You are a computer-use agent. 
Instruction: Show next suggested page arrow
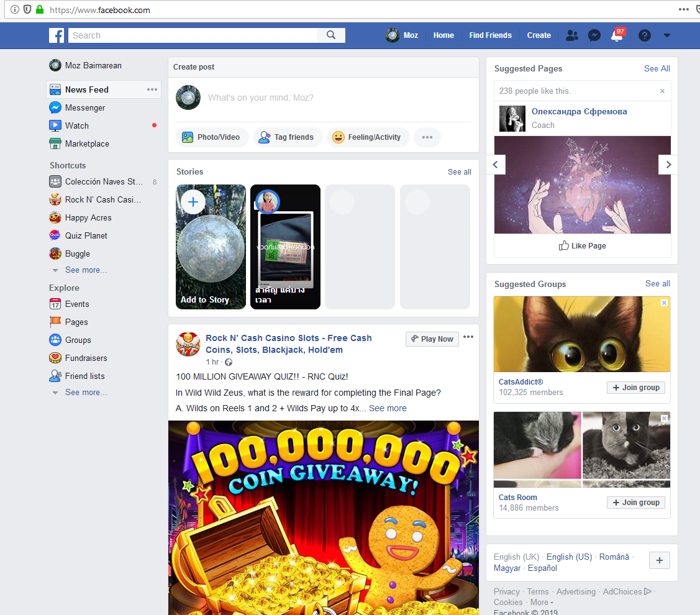click(x=668, y=165)
